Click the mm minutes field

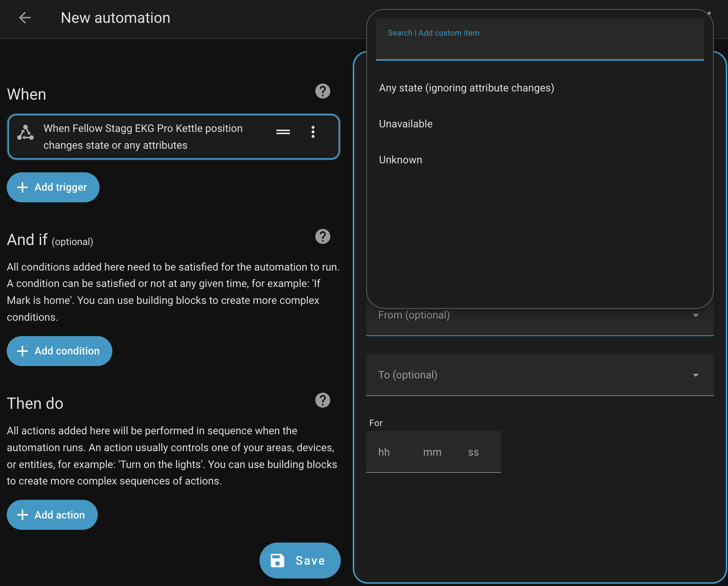tap(432, 452)
